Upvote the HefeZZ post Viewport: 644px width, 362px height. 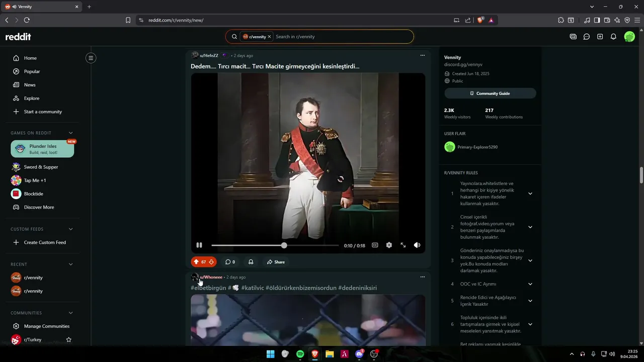point(196,262)
